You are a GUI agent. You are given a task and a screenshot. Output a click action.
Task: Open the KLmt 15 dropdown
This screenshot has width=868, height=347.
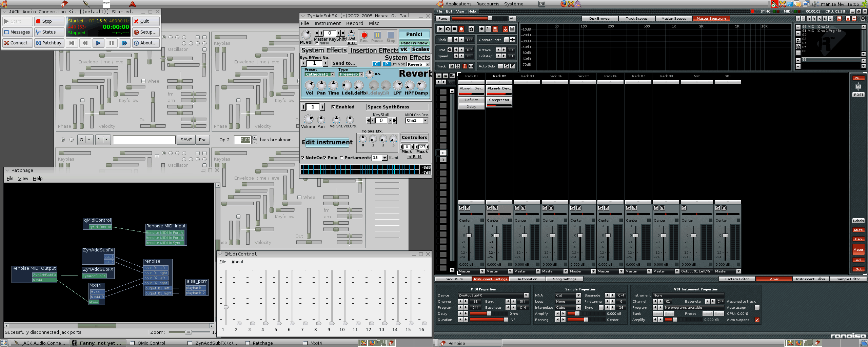(x=380, y=158)
